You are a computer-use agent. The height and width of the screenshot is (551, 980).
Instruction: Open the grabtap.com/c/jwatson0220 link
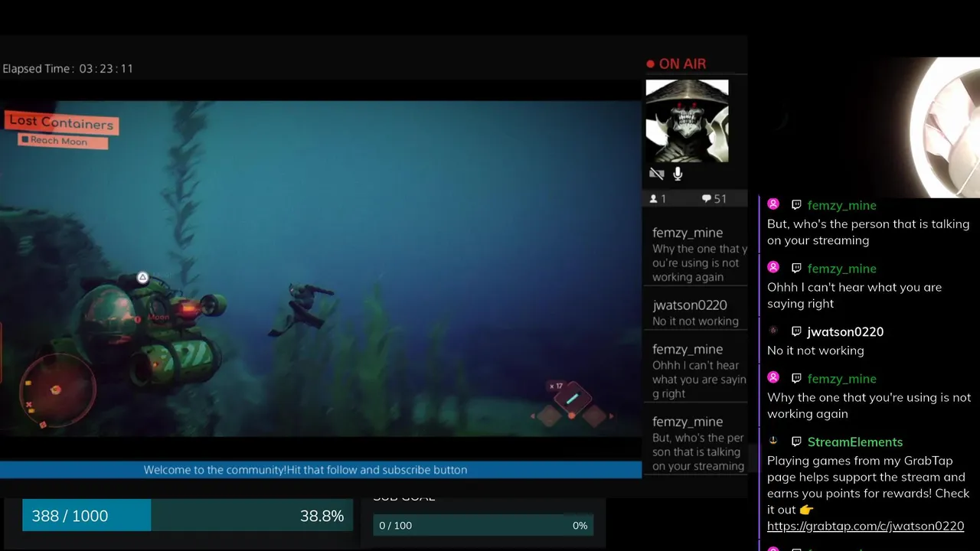pyautogui.click(x=865, y=526)
